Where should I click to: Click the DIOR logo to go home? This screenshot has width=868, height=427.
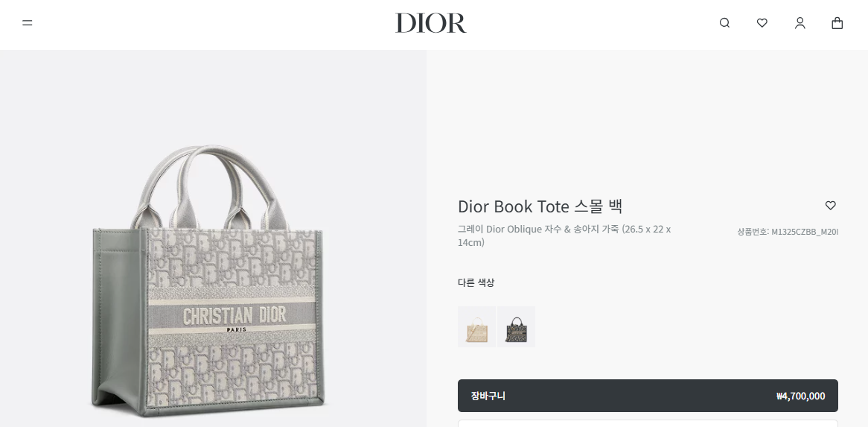[x=431, y=23]
